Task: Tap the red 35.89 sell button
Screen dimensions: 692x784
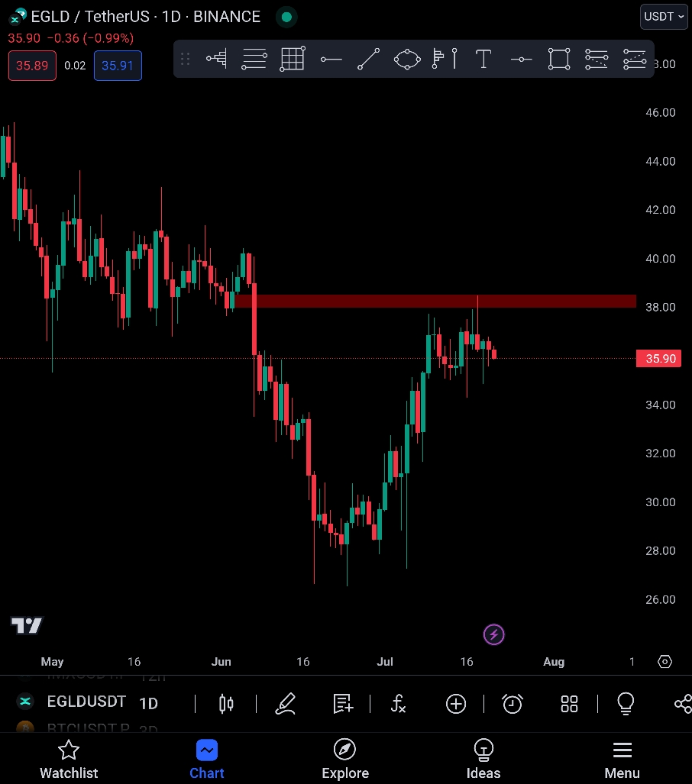Action: tap(32, 66)
